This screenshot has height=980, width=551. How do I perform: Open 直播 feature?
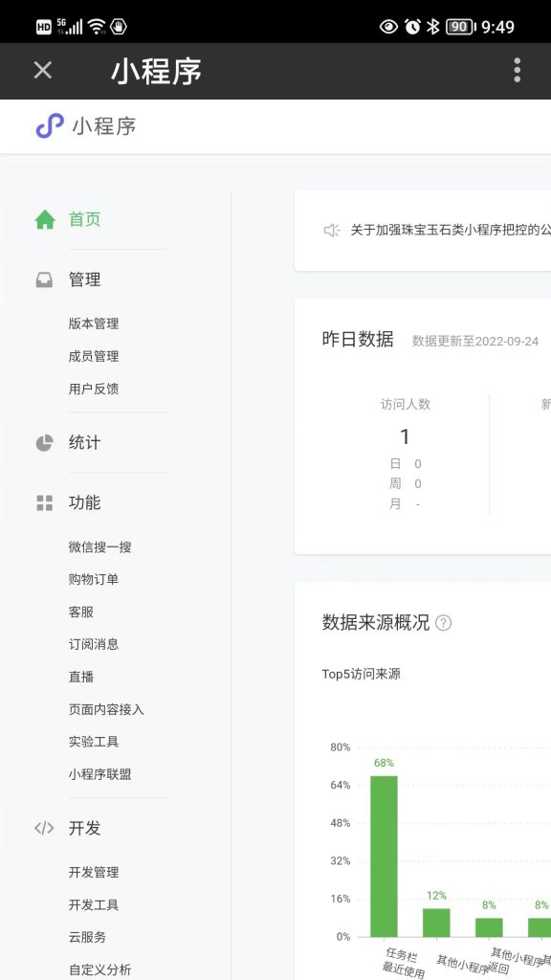point(81,677)
